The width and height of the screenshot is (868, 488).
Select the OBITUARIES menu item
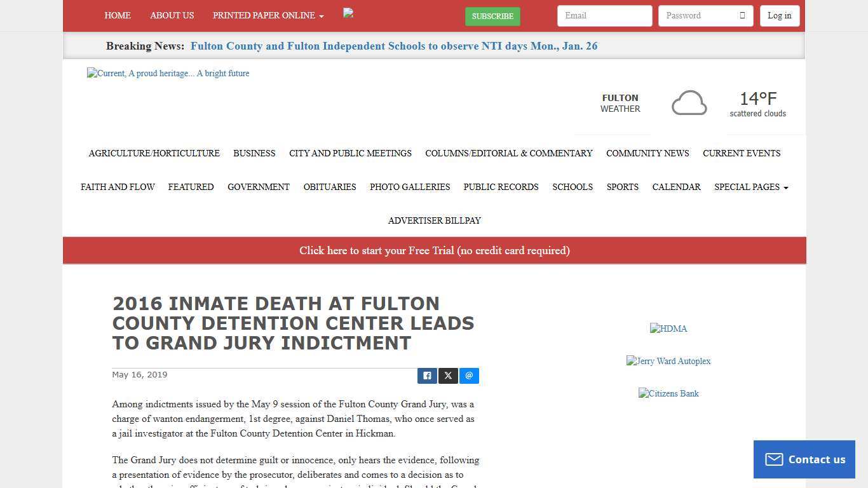click(x=330, y=187)
